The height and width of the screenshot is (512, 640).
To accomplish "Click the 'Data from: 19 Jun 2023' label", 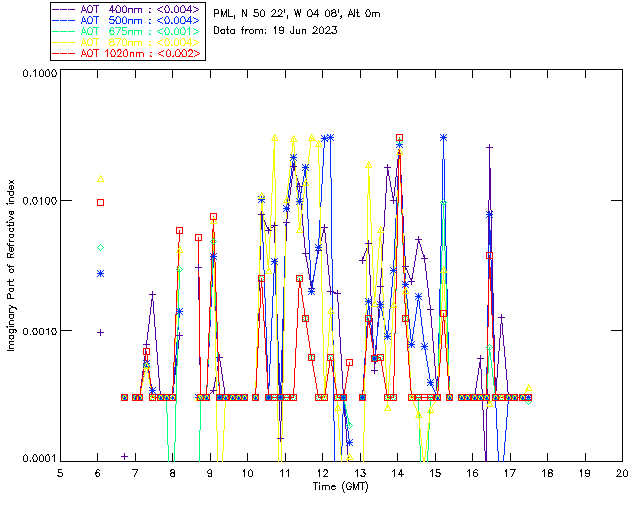I will [x=275, y=31].
